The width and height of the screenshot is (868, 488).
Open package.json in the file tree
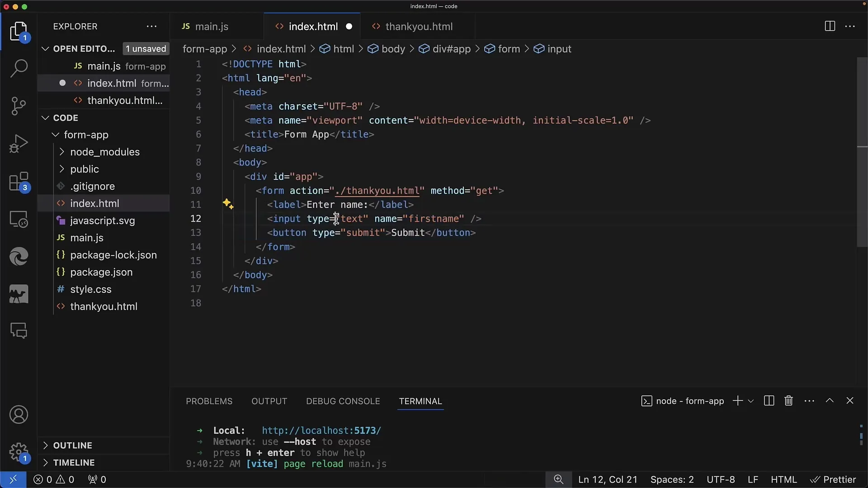coord(104,272)
